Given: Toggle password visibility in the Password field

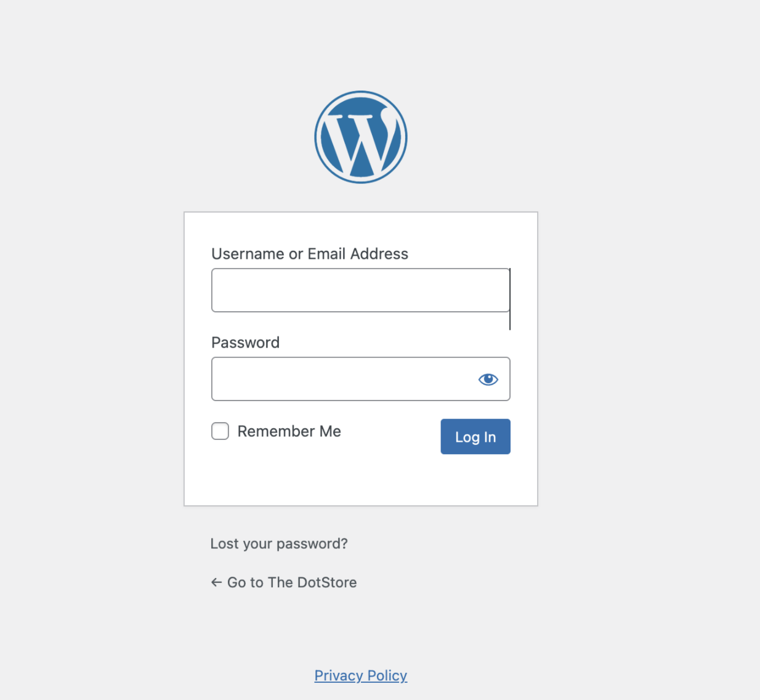Looking at the screenshot, I should [488, 379].
